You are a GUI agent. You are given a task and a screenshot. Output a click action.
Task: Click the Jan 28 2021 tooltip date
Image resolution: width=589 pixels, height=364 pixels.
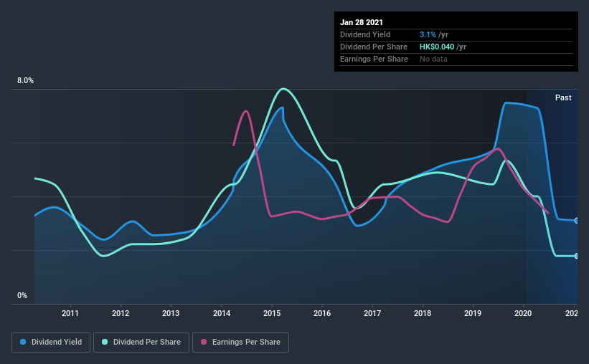click(362, 22)
